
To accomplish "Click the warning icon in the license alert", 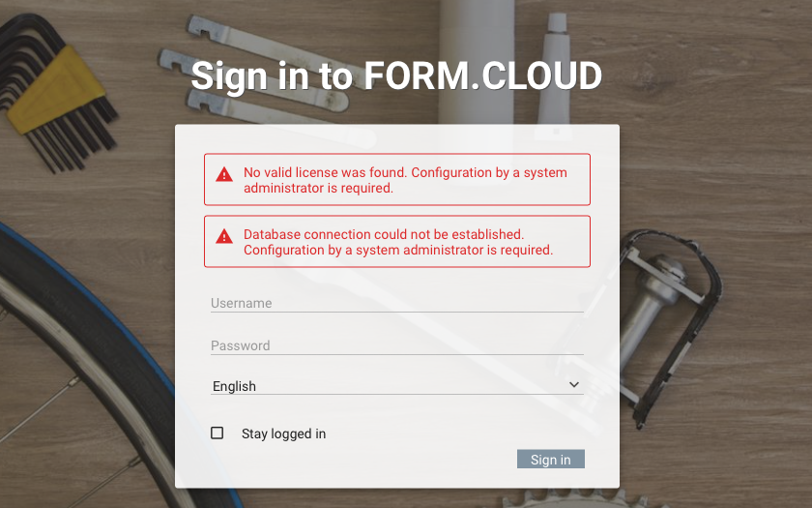I will click(224, 175).
